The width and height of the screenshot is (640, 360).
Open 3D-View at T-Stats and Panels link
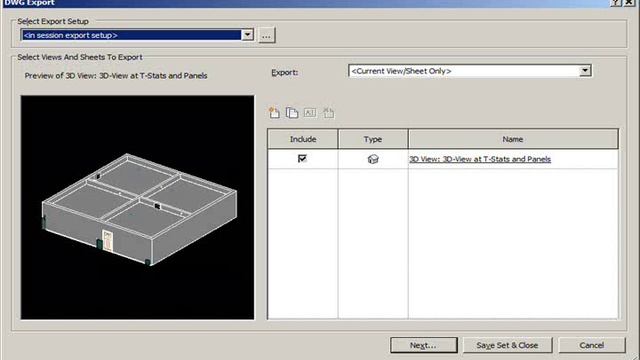tap(480, 159)
